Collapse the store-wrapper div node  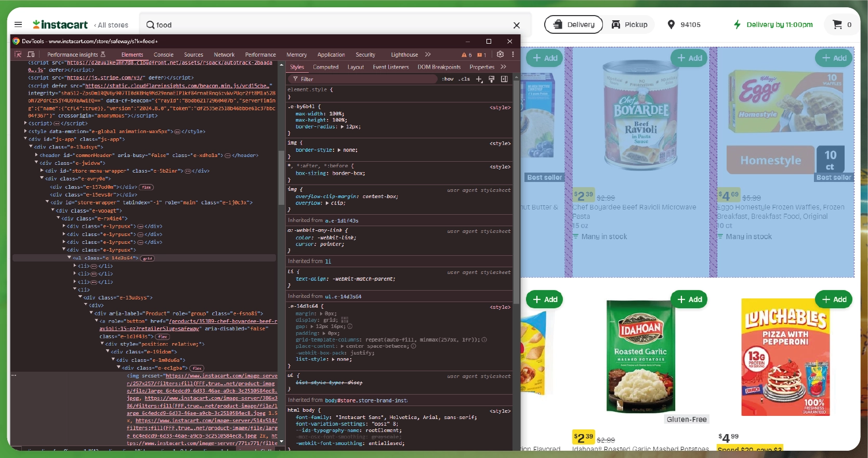point(47,202)
